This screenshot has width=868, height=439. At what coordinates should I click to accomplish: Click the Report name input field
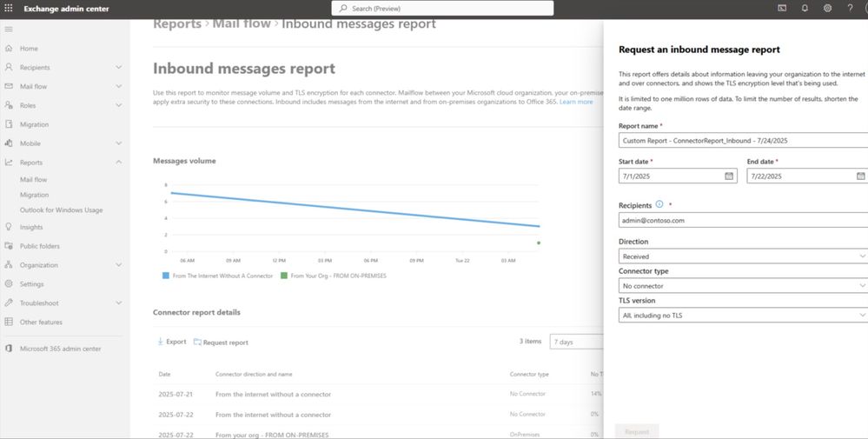pyautogui.click(x=743, y=141)
